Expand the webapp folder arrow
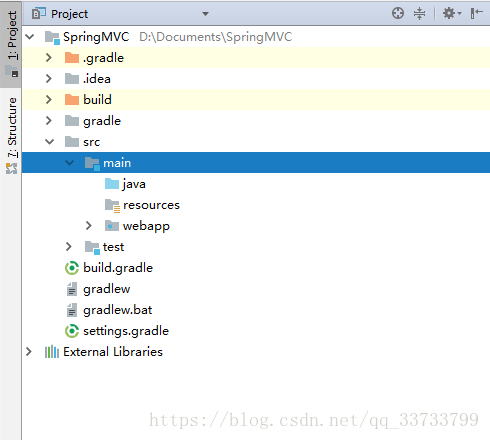 click(x=88, y=226)
